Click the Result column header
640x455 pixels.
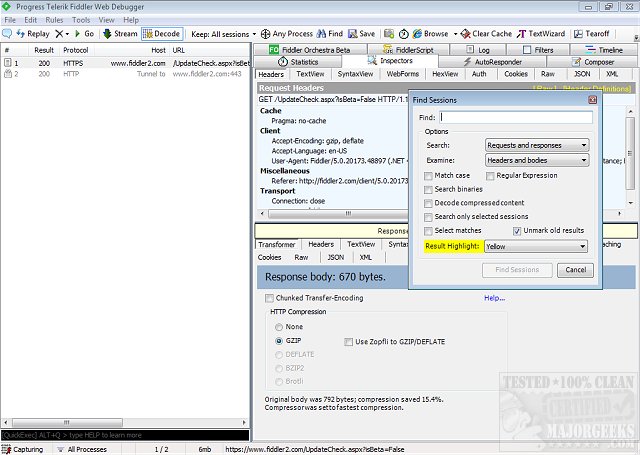(44, 50)
